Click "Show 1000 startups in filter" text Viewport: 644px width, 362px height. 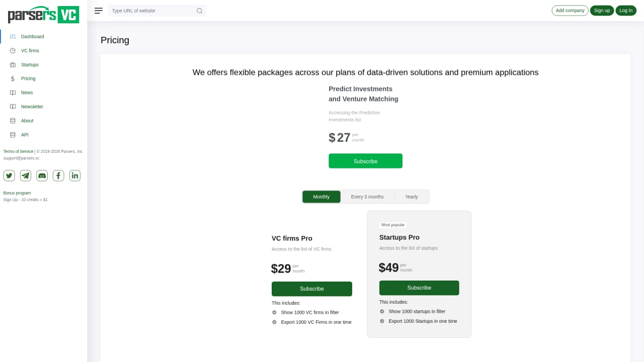click(417, 311)
